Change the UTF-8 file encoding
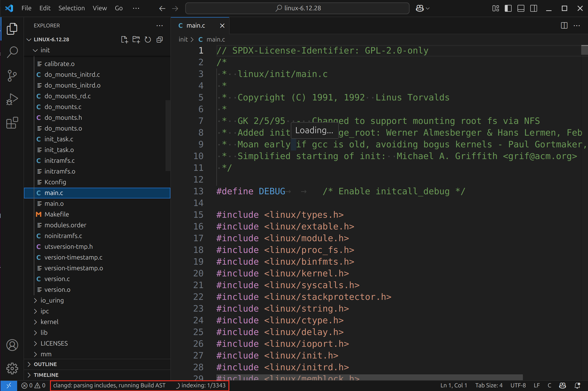 click(518, 385)
